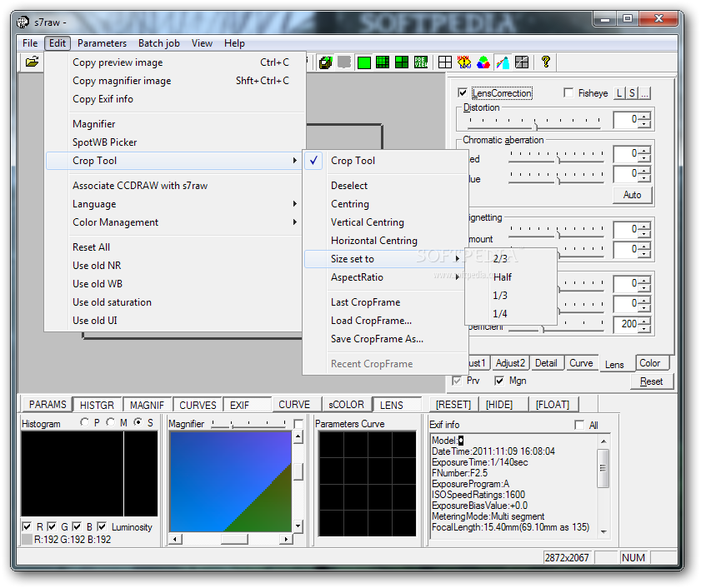
Task: Enable the Fisheye checkbox
Action: coord(568,93)
